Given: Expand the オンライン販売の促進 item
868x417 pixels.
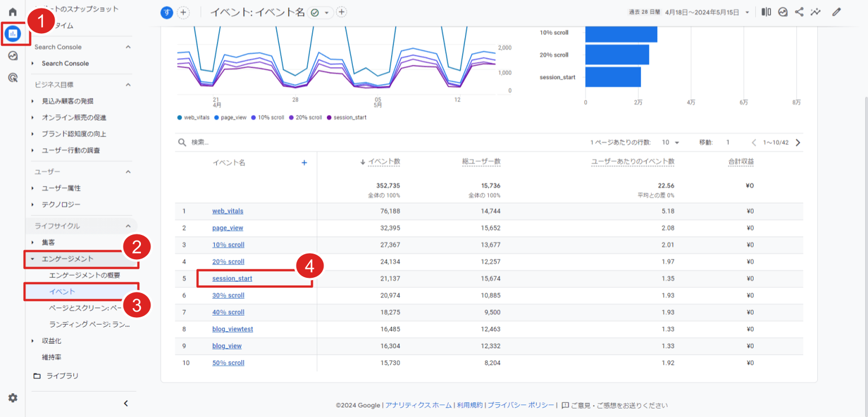Looking at the screenshot, I should tap(32, 118).
